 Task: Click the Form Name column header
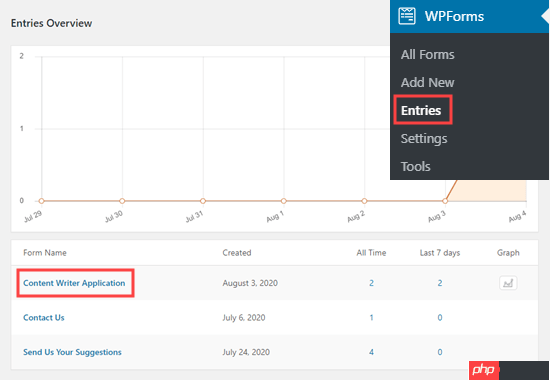45,253
